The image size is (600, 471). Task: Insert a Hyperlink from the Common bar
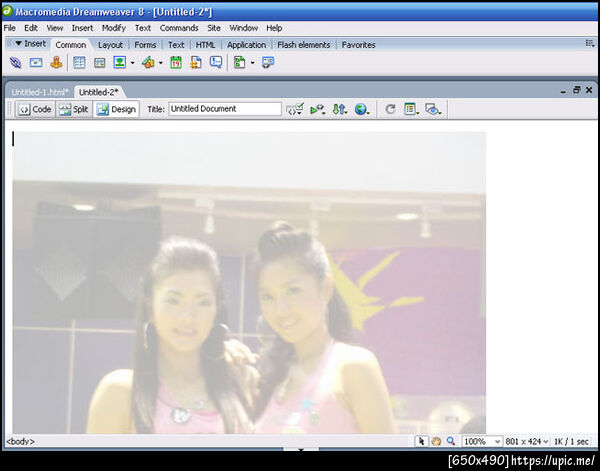(x=15, y=62)
